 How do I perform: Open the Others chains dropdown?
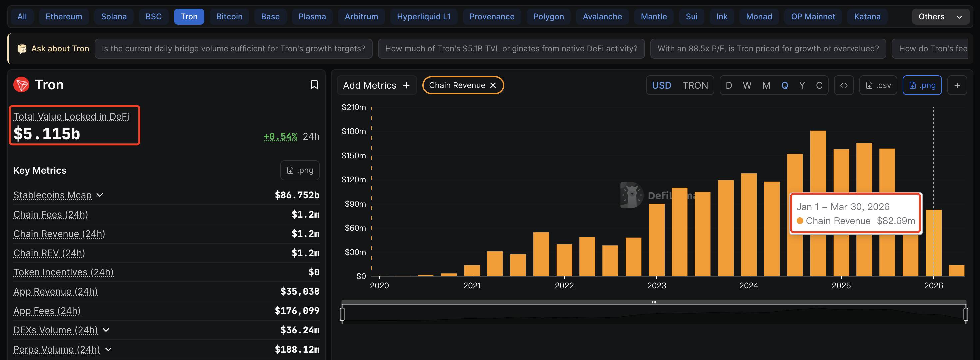click(940, 17)
